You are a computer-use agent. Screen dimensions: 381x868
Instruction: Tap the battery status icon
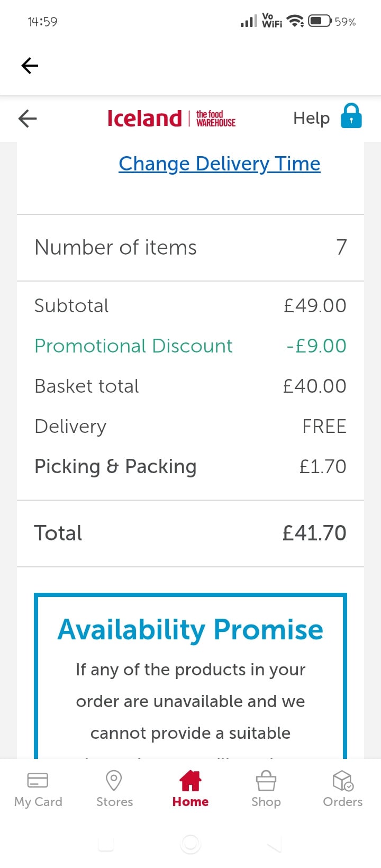coord(320,21)
